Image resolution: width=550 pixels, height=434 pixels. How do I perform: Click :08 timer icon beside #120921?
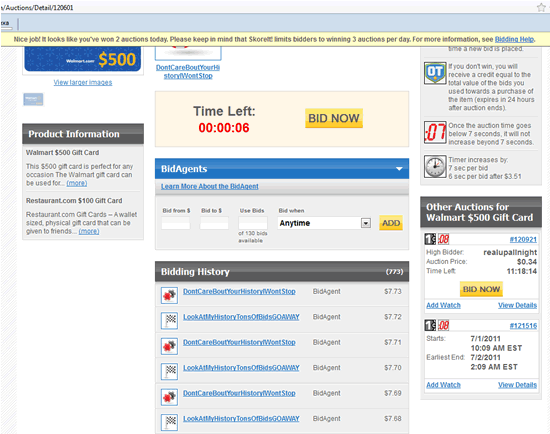click(443, 239)
